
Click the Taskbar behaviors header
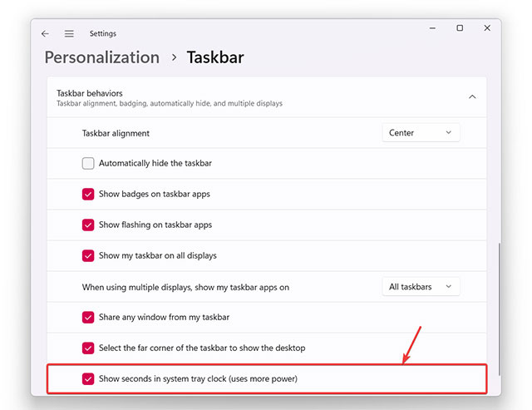point(90,93)
